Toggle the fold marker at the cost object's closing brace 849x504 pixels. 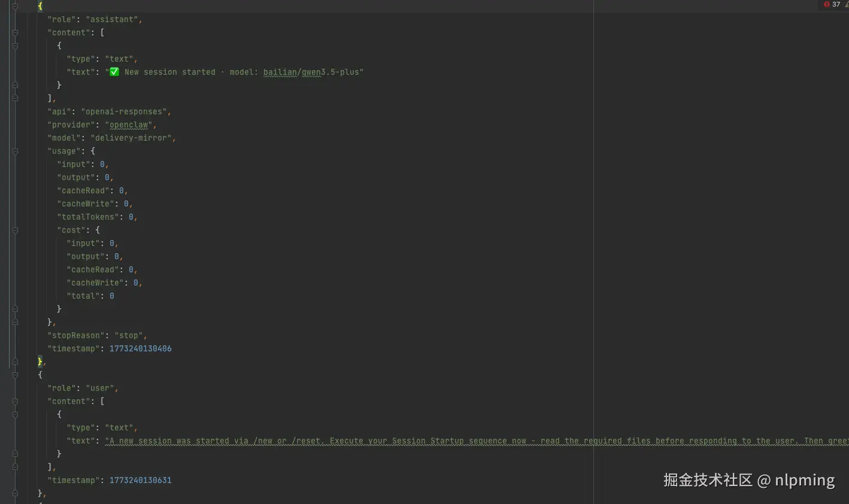pos(16,309)
